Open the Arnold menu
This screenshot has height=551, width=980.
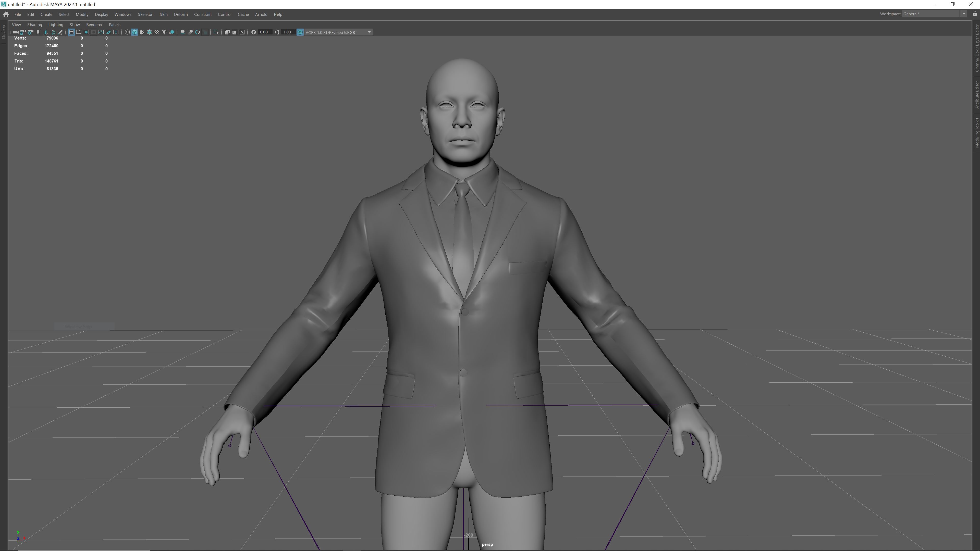pyautogui.click(x=261, y=15)
